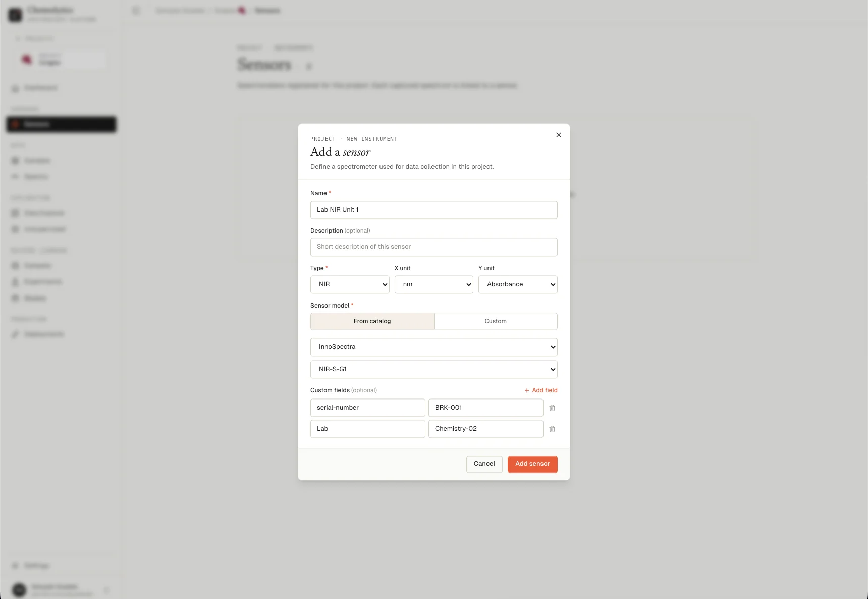Open the X unit dropdown showing nm
Viewport: 868px width, 599px height.
pyautogui.click(x=433, y=284)
